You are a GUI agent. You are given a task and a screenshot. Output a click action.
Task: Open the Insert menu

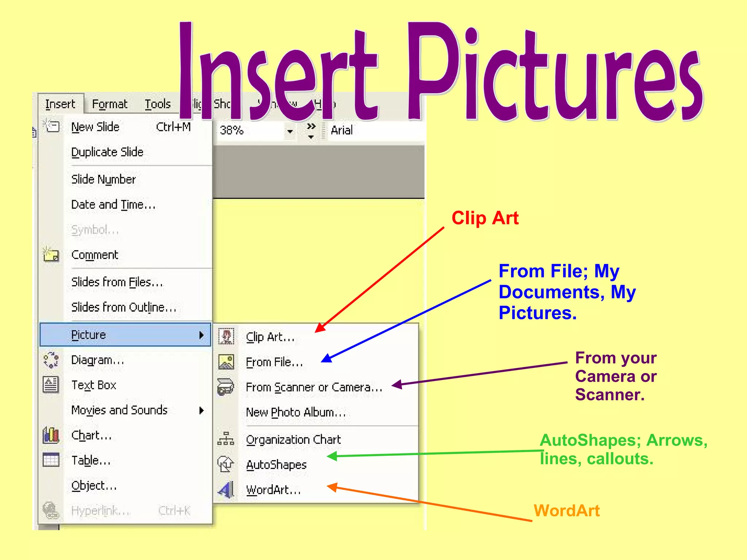pos(60,104)
